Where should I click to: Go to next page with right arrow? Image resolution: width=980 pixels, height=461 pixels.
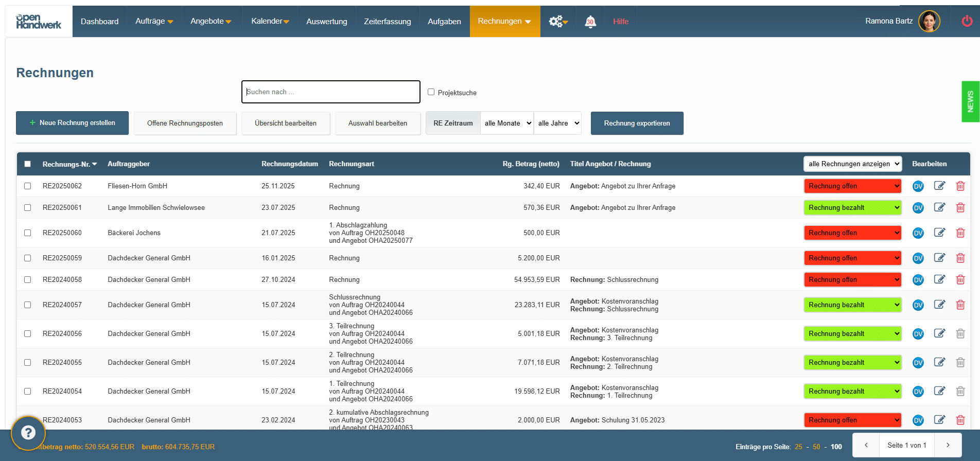948,446
